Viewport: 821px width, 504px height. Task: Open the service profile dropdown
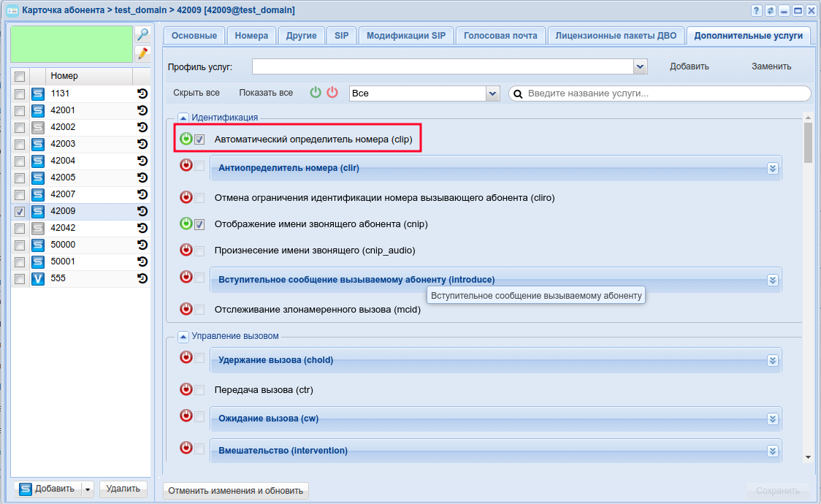pos(641,66)
